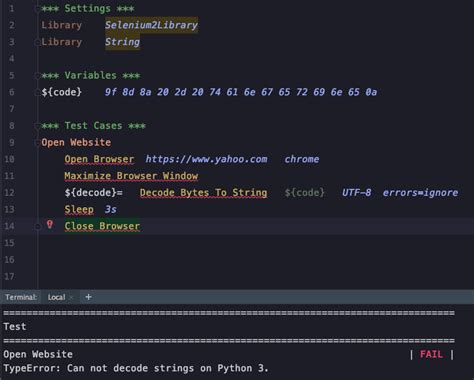
Task: Click the Test suite name in terminal
Action: (x=15, y=326)
